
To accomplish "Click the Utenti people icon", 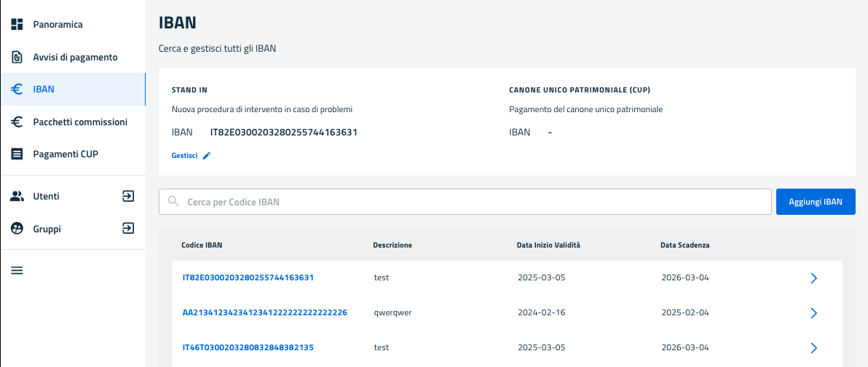I will click(17, 196).
